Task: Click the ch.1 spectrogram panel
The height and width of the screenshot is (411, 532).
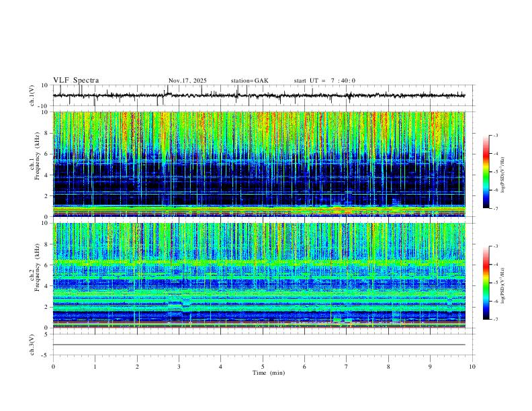Action: [x=259, y=164]
